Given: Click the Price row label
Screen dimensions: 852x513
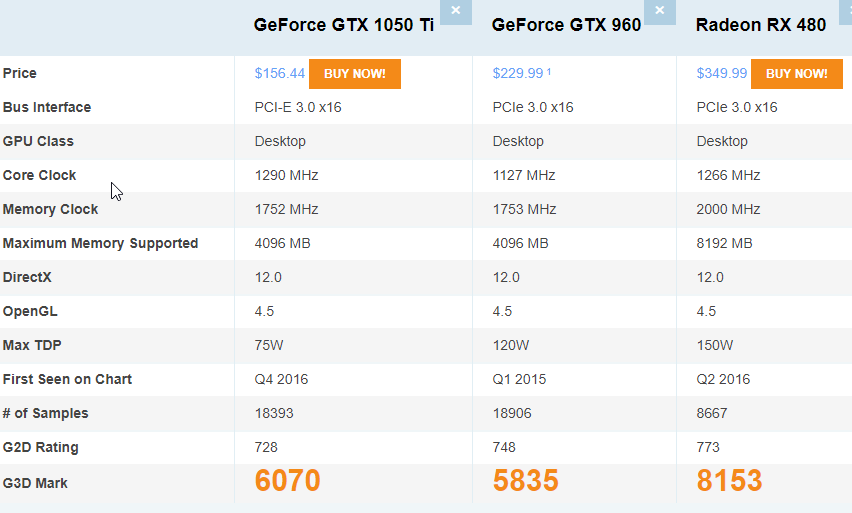Looking at the screenshot, I should pyautogui.click(x=20, y=73).
